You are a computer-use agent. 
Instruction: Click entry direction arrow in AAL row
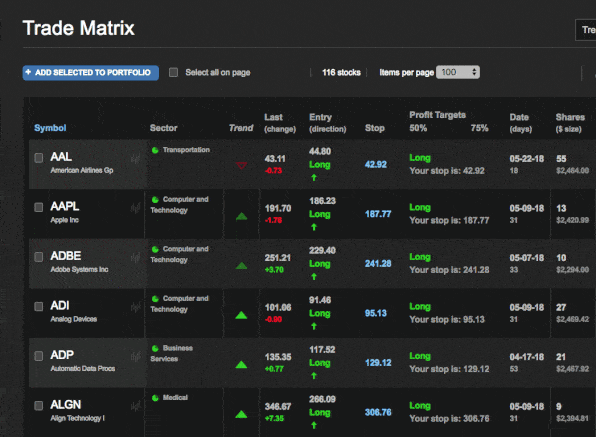(x=314, y=177)
